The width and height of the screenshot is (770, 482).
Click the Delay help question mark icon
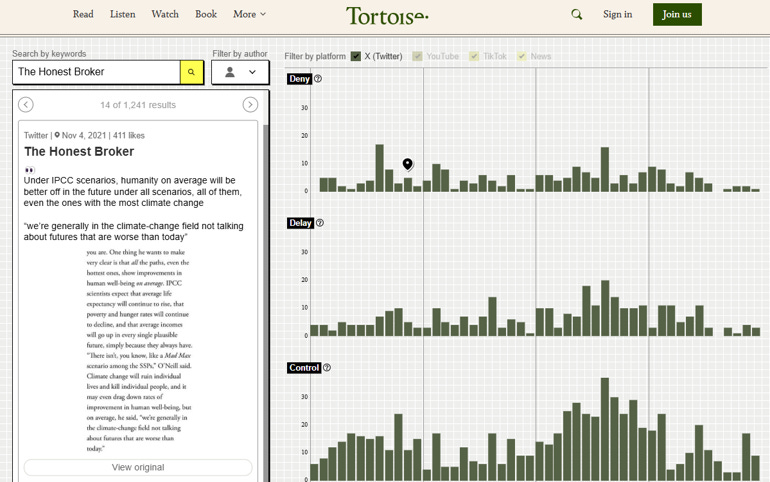pyautogui.click(x=320, y=223)
